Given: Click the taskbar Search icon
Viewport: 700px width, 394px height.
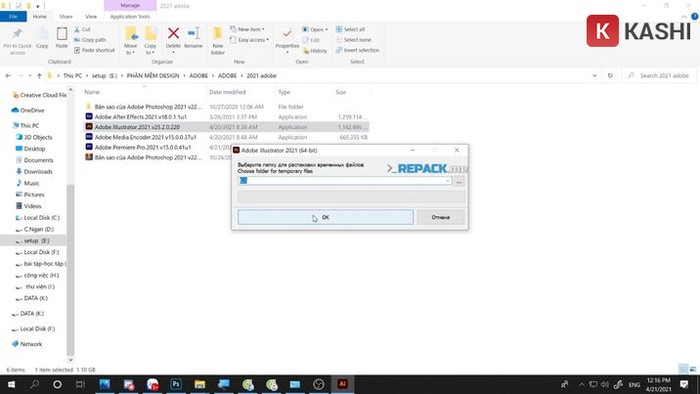Looking at the screenshot, I should 35,384.
